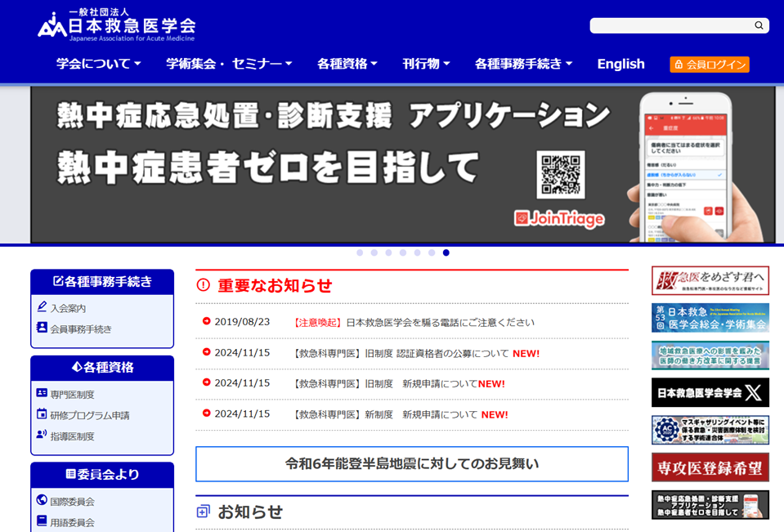Expand the 学会について dropdown menu

[98, 64]
